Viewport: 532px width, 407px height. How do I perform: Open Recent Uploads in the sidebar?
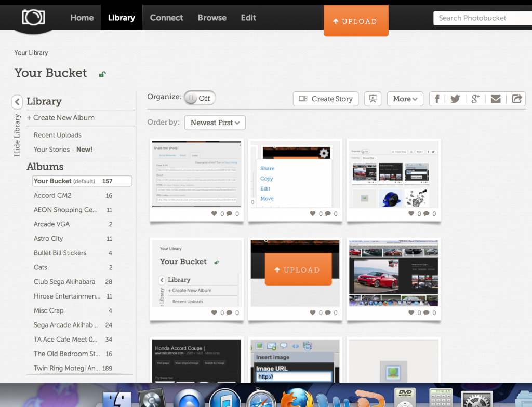click(58, 135)
